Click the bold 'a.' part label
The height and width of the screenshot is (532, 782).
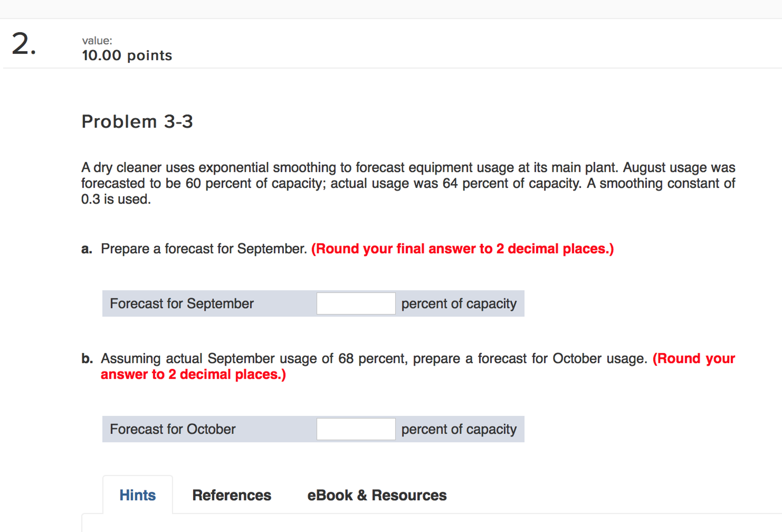click(87, 249)
